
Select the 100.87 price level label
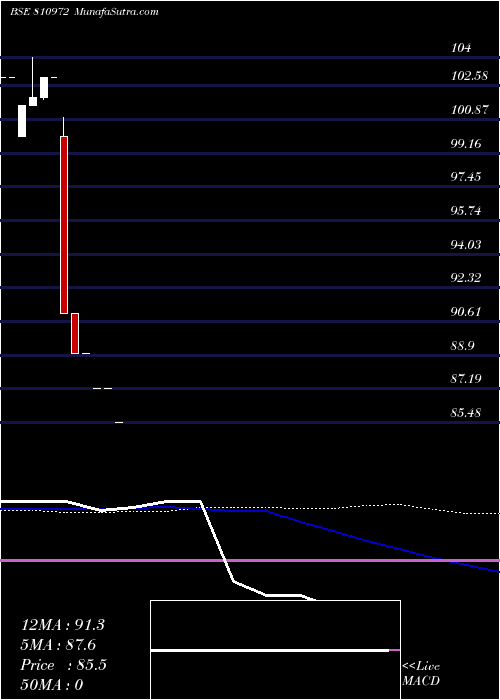pos(469,109)
